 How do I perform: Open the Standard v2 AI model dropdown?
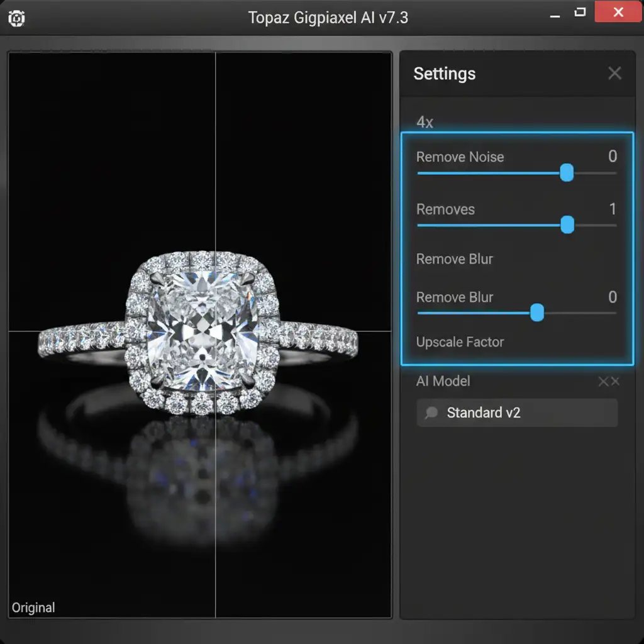pyautogui.click(x=517, y=413)
